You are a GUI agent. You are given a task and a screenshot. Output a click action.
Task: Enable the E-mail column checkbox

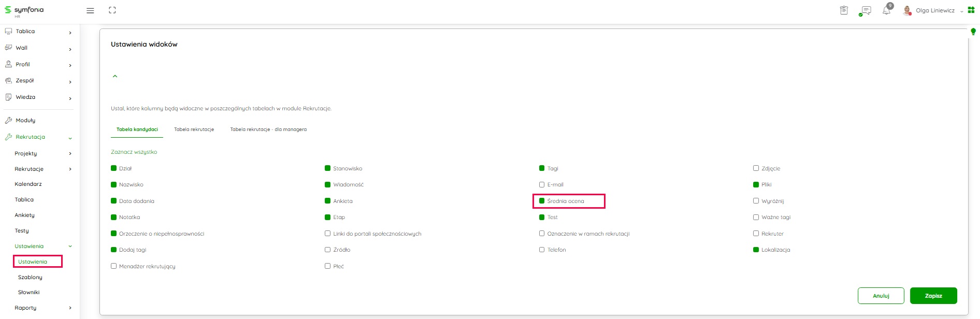point(542,184)
